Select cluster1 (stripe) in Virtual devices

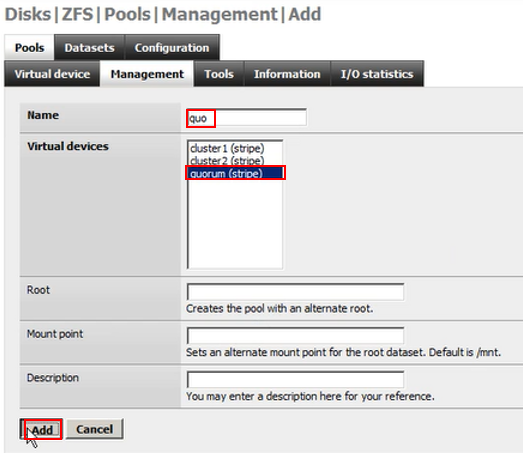tap(235, 148)
